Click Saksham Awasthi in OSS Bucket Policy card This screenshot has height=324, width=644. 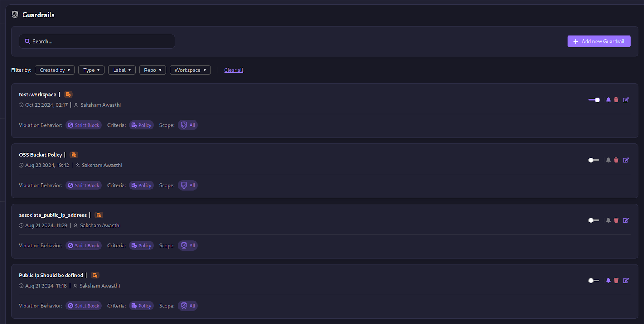(x=102, y=165)
